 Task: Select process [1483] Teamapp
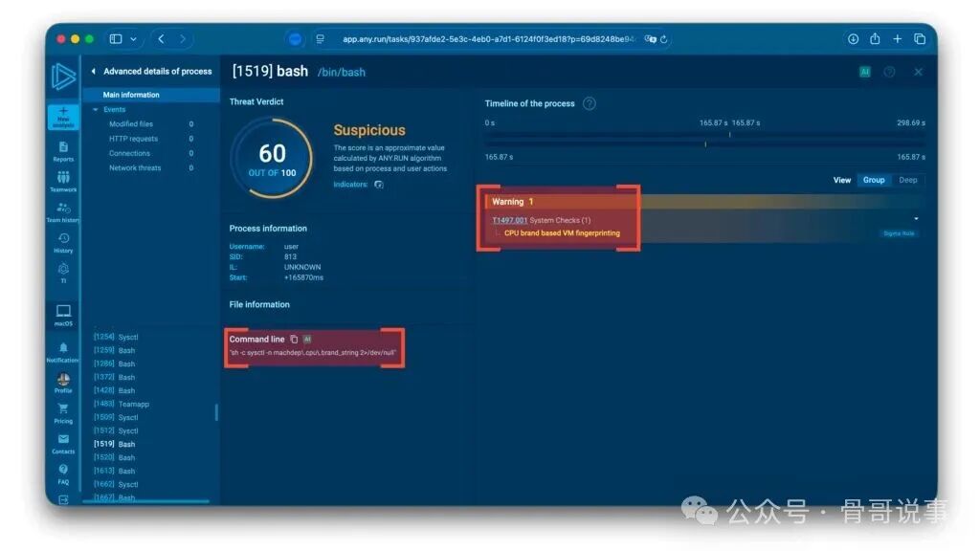122,405
